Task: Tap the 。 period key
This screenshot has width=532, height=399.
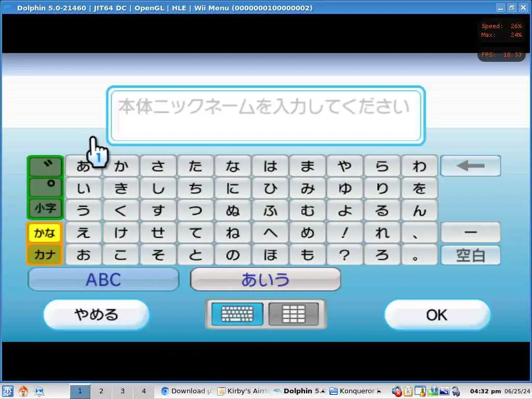Action: (x=419, y=255)
